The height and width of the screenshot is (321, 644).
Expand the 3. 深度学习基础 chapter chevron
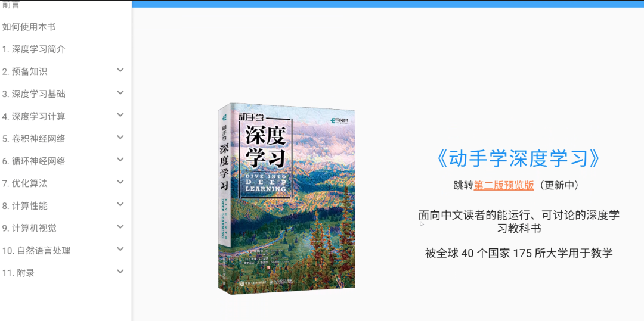tap(120, 93)
